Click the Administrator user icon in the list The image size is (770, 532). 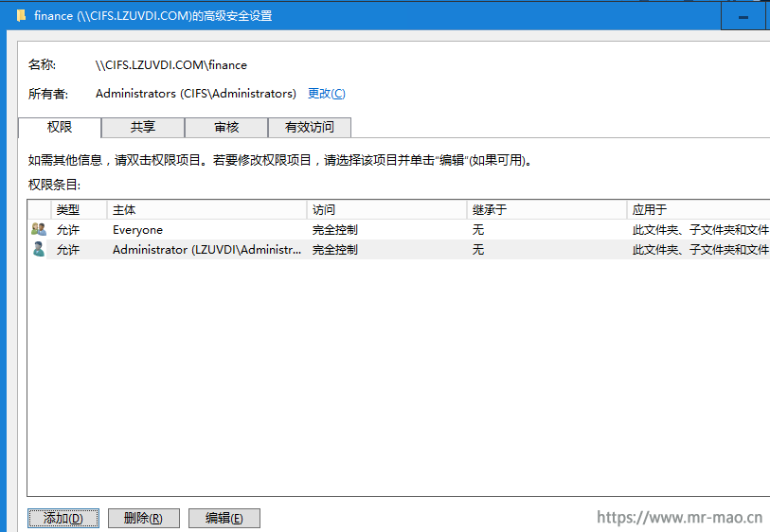tap(38, 249)
